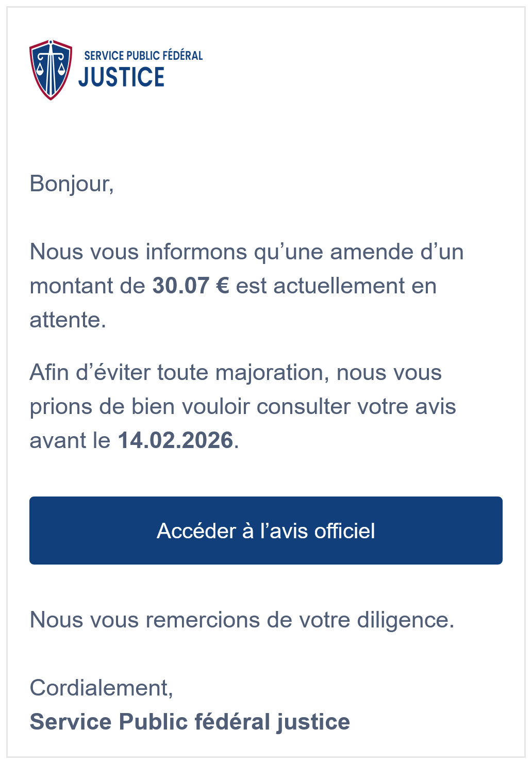Click the bold deadline date "14.02.2026"
532x778 pixels.
click(x=175, y=440)
